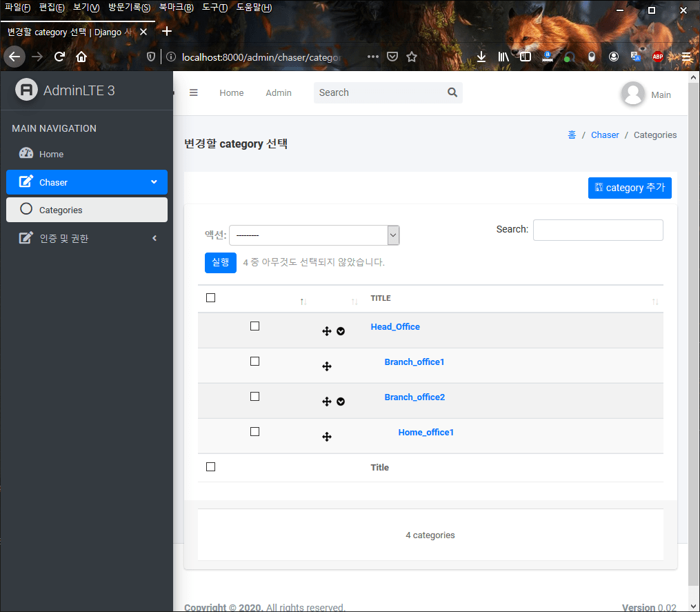This screenshot has width=700, height=612.
Task: Click the category 추가 button
Action: 630,188
